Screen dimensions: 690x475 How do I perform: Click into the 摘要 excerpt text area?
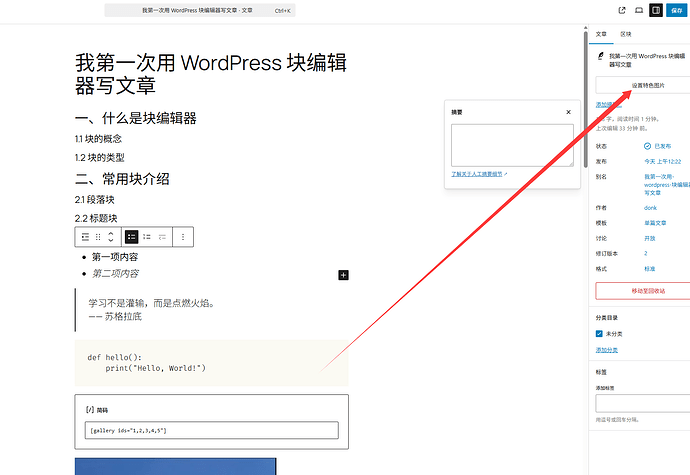pyautogui.click(x=512, y=145)
